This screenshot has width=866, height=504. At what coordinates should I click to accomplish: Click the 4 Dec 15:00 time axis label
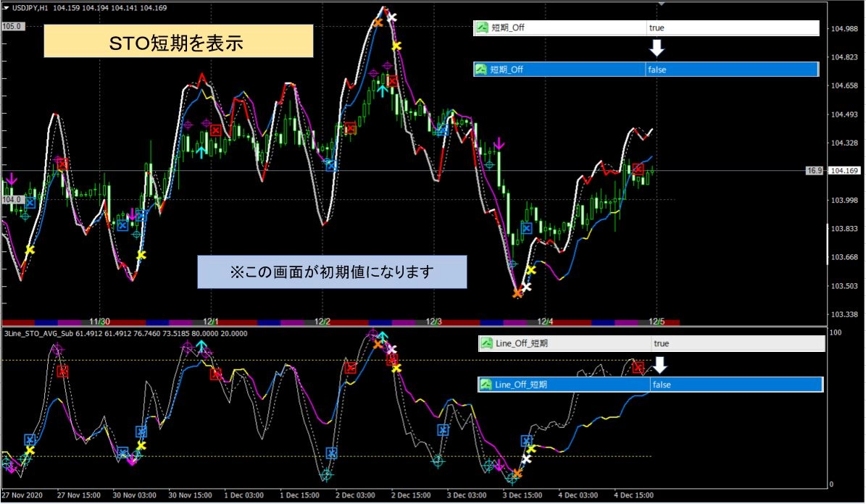coord(633,495)
